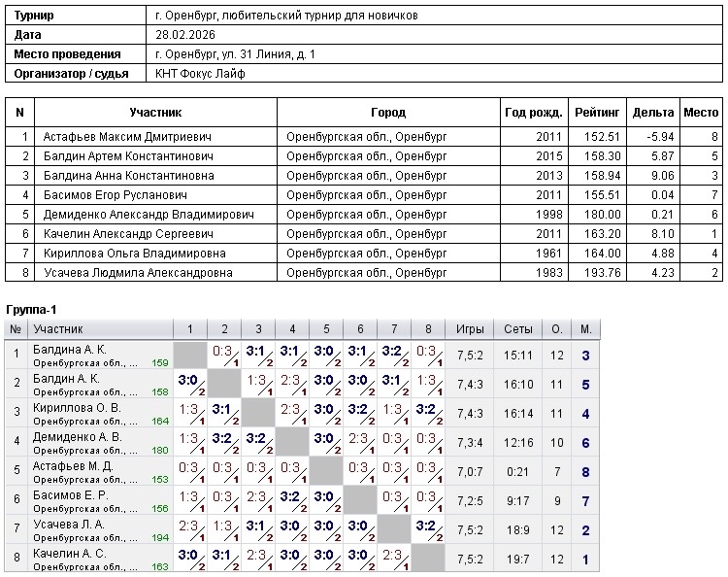Select Кириллова Ольга Владимировна in the participants table
The width and height of the screenshot is (728, 577).
[134, 254]
